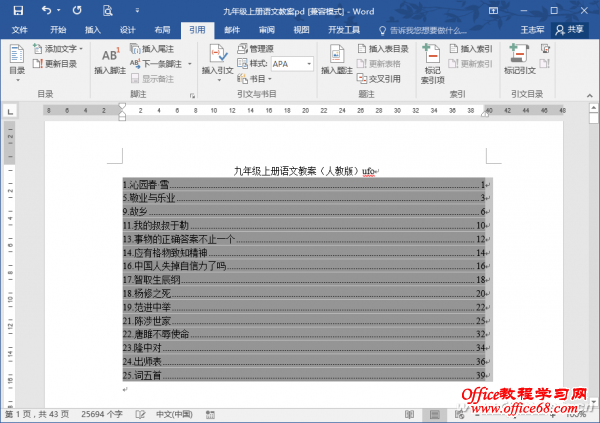Screen dimensions: 600x423
Task: Click the insert table of authorities icon
Action: tap(545, 49)
